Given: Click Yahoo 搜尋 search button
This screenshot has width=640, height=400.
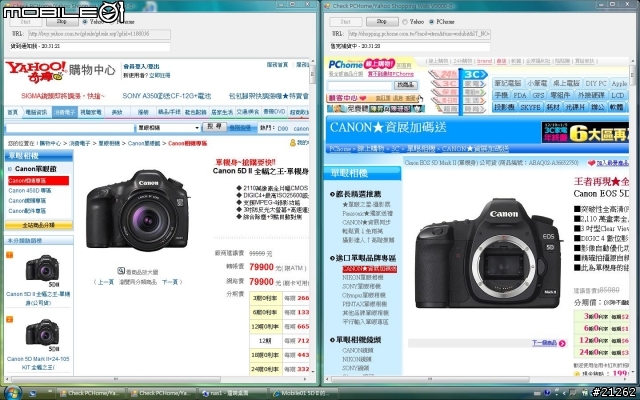Looking at the screenshot, I should (214, 127).
